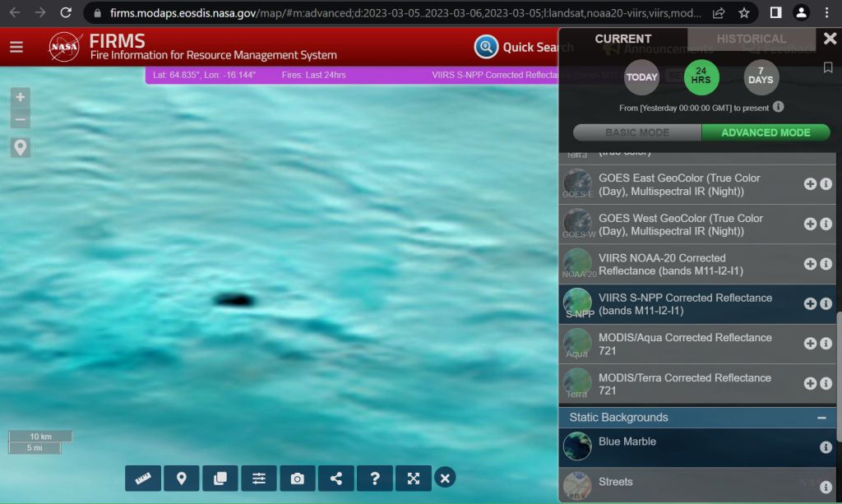This screenshot has height=504, width=842.
Task: Expand options for GOES East GeoColor layer
Action: [810, 184]
